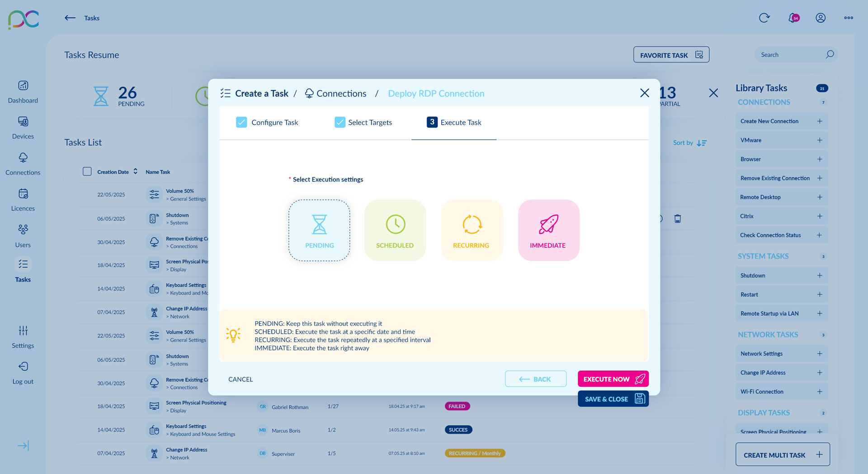Open the Licences section icon
Screen dimensions: 868x474
pyautogui.click(x=23, y=194)
